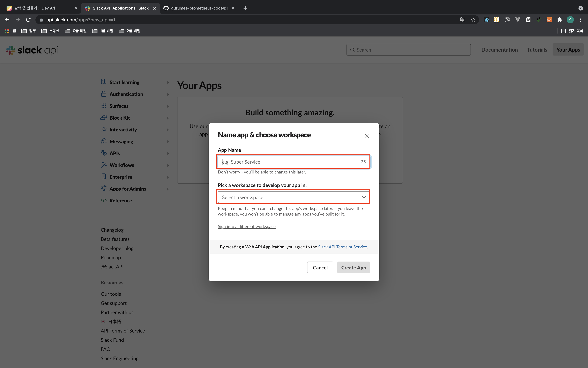This screenshot has width=588, height=368.
Task: Open the 읽기 목록 reading list
Action: click(572, 31)
